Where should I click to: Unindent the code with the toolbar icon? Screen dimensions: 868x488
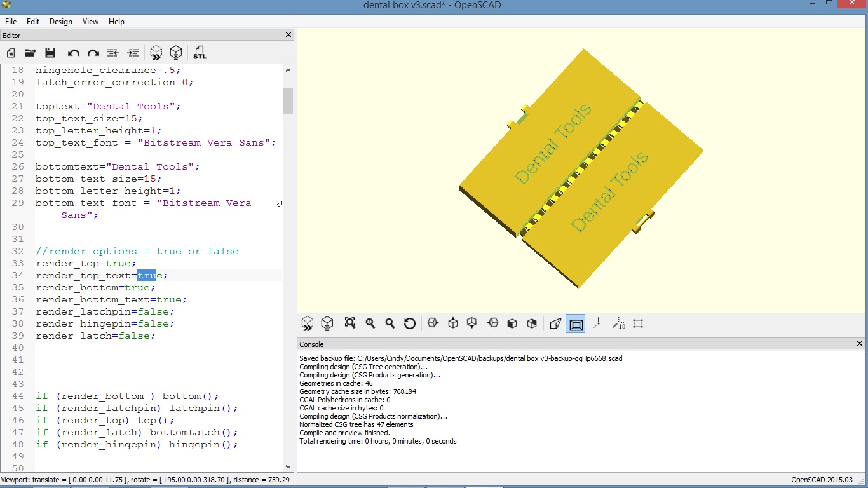coord(113,53)
